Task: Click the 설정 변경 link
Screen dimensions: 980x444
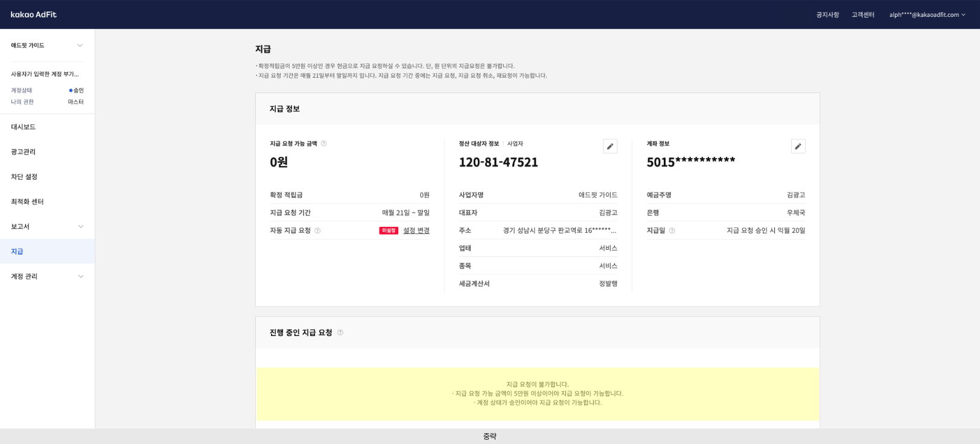Action: coord(416,230)
